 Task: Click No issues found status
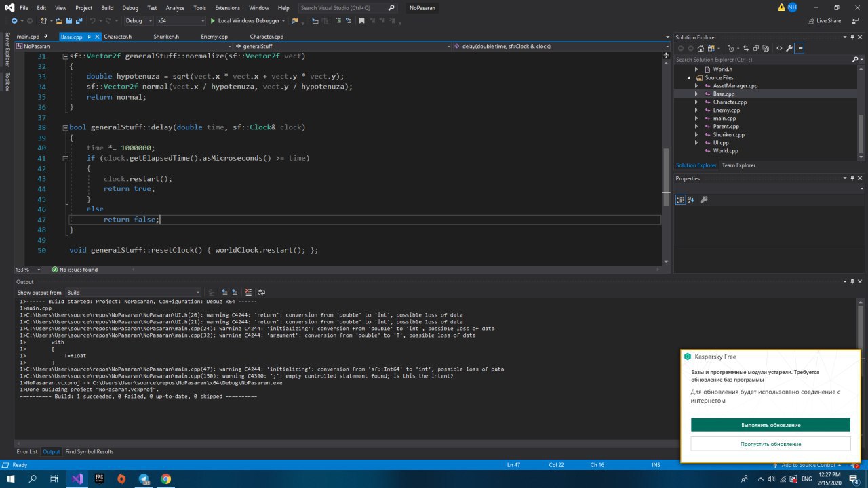click(75, 269)
